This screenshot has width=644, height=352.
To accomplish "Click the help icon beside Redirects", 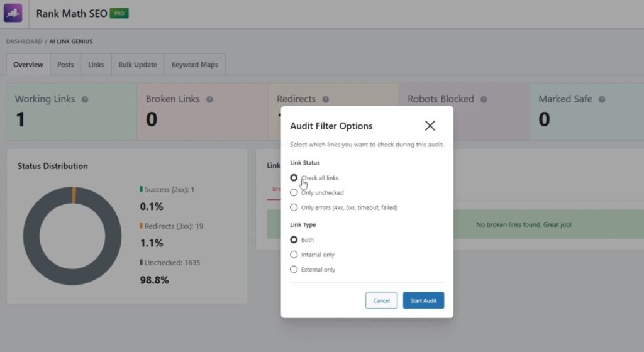I will pos(325,99).
